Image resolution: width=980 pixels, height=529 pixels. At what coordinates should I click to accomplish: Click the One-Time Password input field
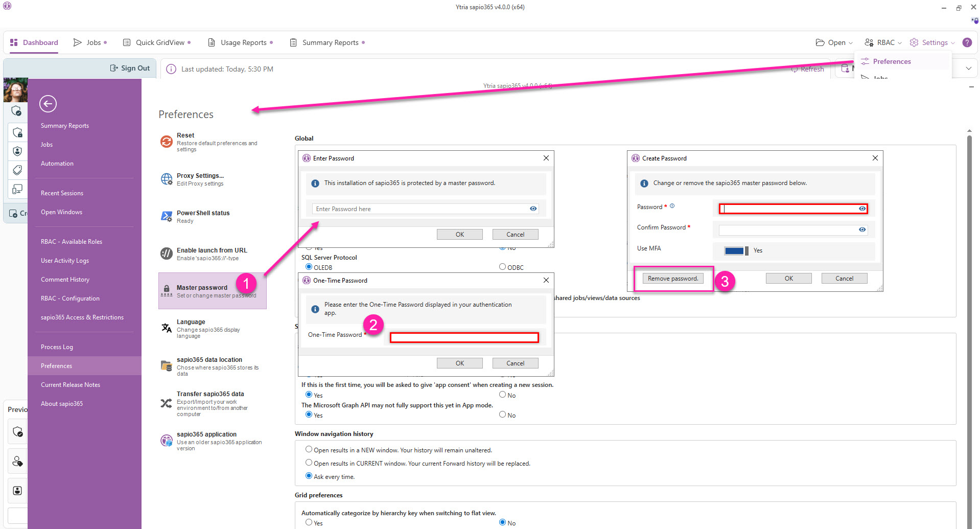pos(464,337)
